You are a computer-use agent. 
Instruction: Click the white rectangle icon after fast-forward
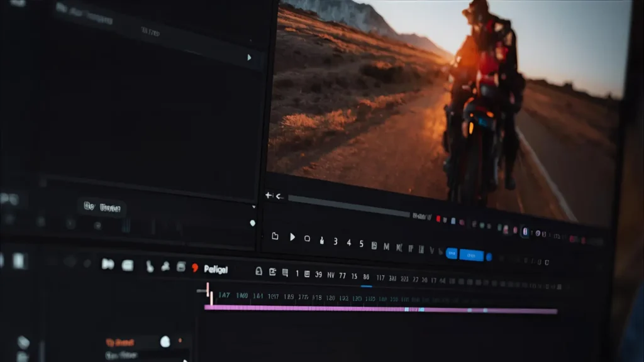pos(127,265)
